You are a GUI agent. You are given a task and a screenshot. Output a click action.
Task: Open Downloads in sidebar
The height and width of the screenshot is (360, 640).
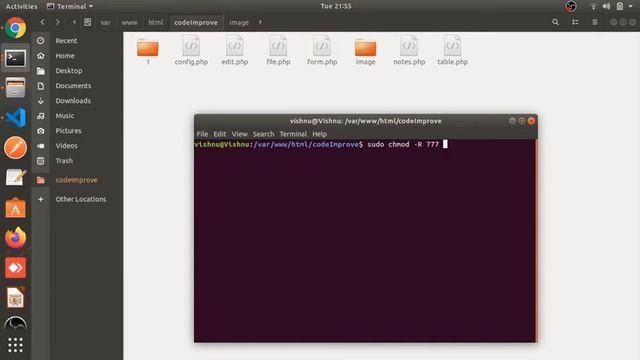click(73, 100)
